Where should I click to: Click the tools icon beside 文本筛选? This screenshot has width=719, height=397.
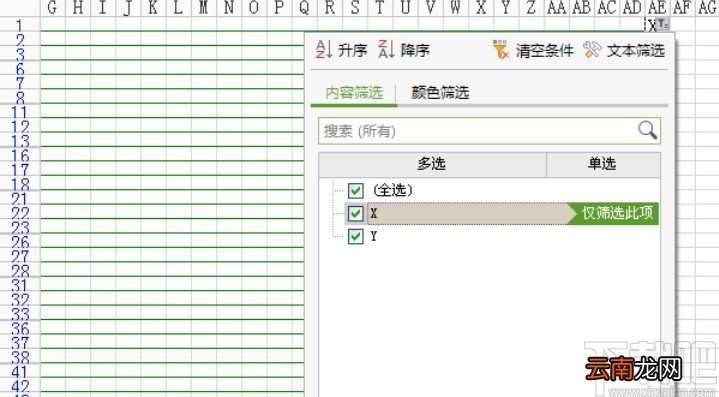coord(592,50)
